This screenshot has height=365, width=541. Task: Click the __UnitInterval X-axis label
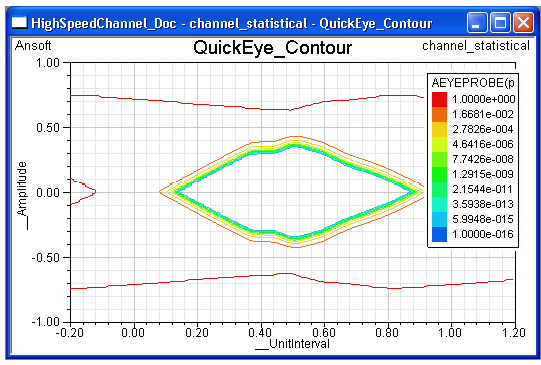point(292,344)
